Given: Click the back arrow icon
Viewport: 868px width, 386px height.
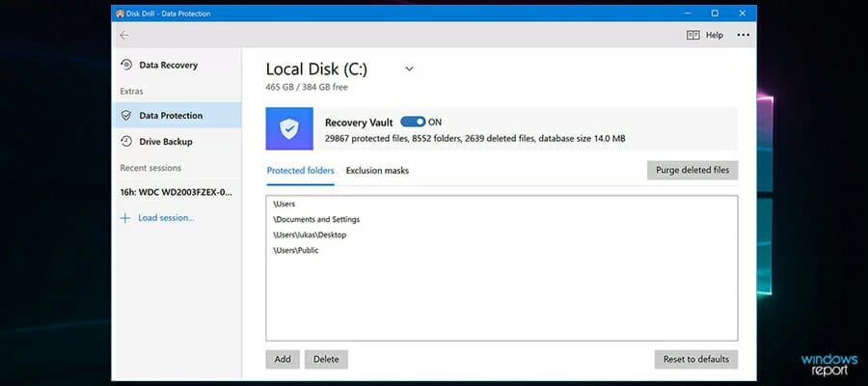Looking at the screenshot, I should click(124, 35).
